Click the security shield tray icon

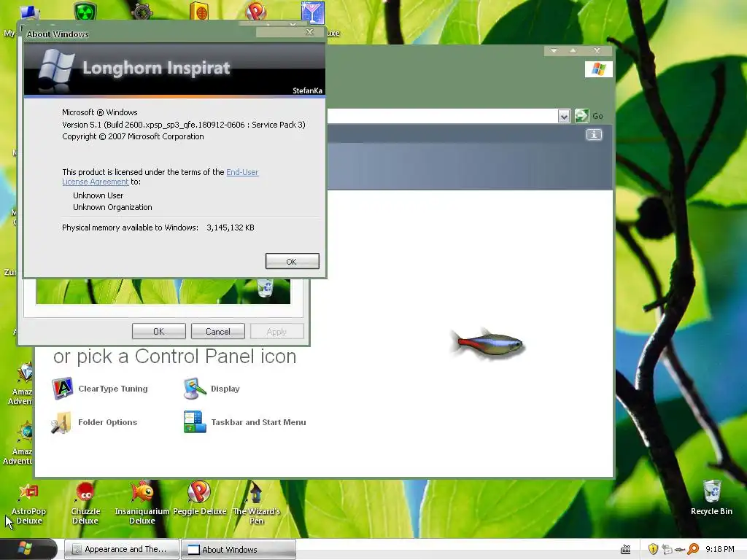(653, 549)
